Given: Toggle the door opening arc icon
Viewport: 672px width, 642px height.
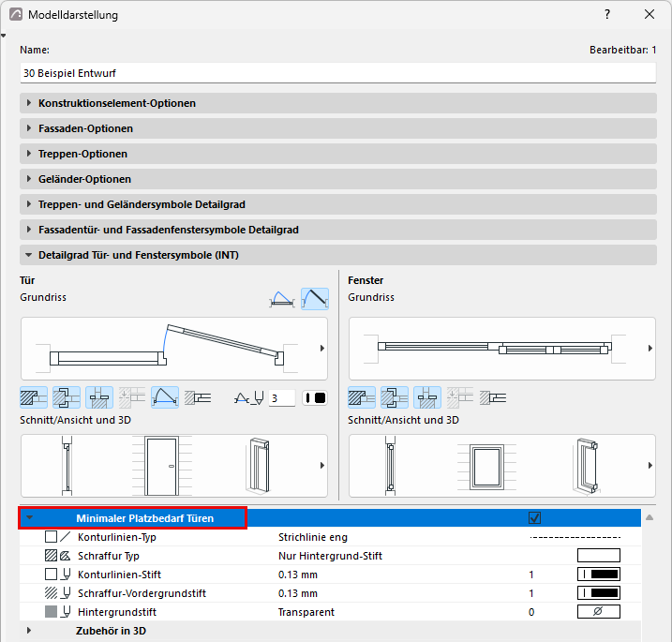Looking at the screenshot, I should coord(165,397).
